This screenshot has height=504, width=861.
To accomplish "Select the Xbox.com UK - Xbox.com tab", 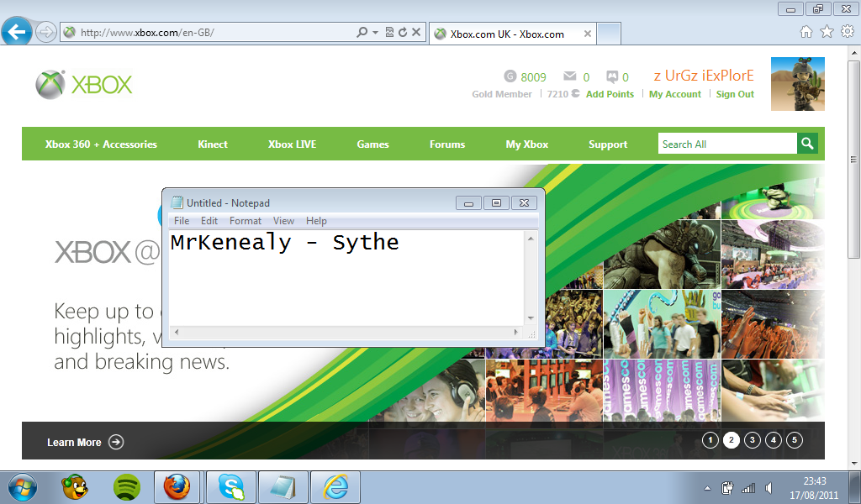I will pyautogui.click(x=506, y=34).
